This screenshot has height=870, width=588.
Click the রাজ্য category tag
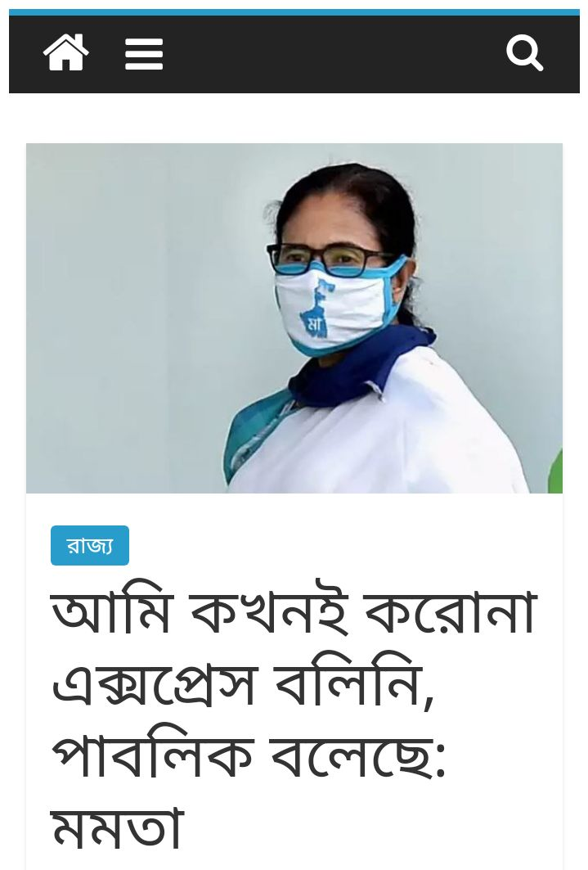(x=90, y=545)
